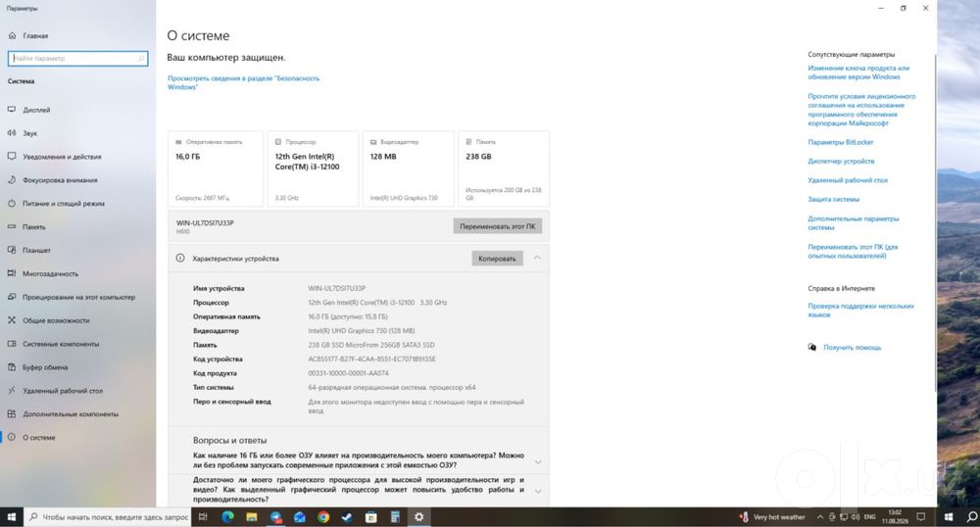Open the Звук speaker icon in sidebar
980x527 pixels.
coord(11,133)
